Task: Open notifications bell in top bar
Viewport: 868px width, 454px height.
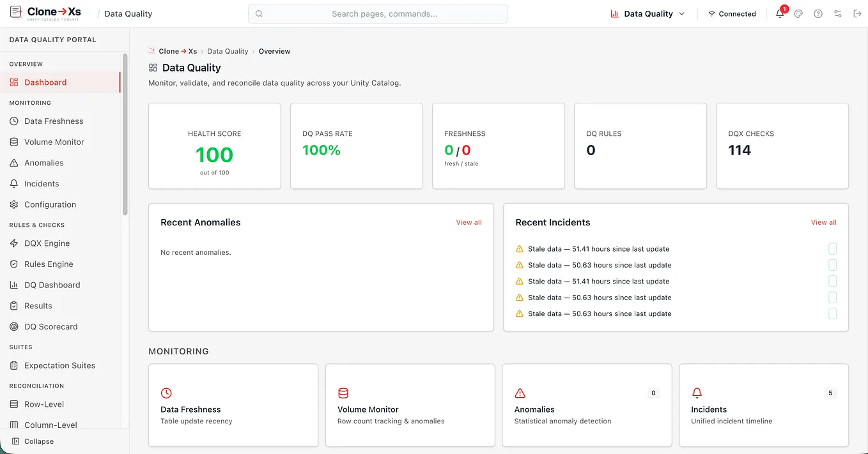Action: [780, 13]
